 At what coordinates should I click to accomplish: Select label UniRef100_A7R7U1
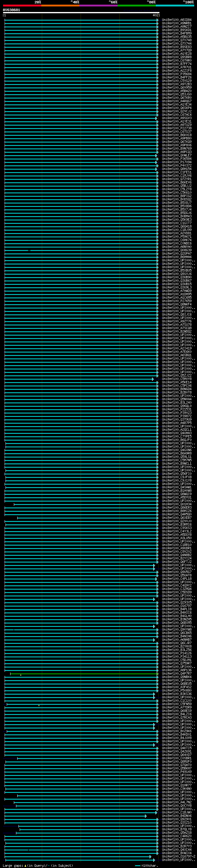click(177, 67)
